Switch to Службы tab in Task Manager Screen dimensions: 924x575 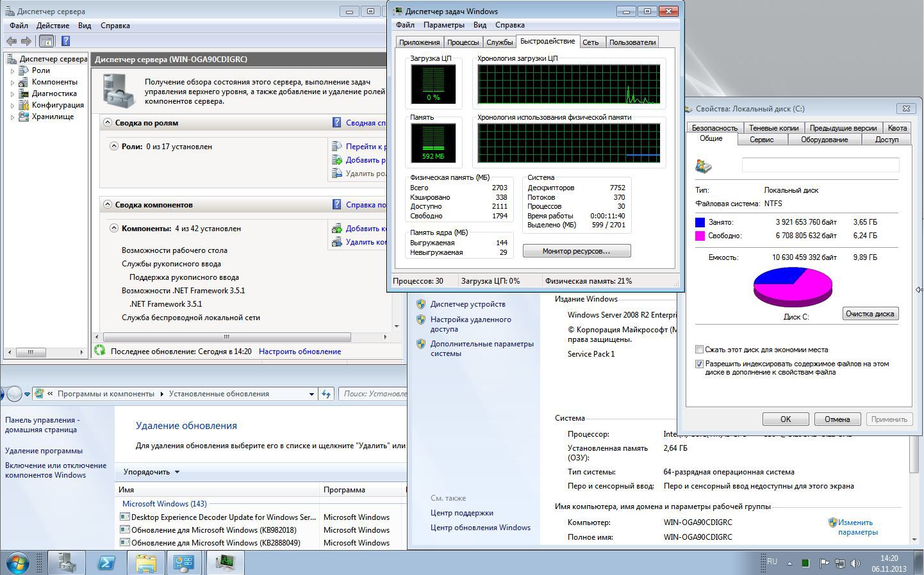point(499,42)
